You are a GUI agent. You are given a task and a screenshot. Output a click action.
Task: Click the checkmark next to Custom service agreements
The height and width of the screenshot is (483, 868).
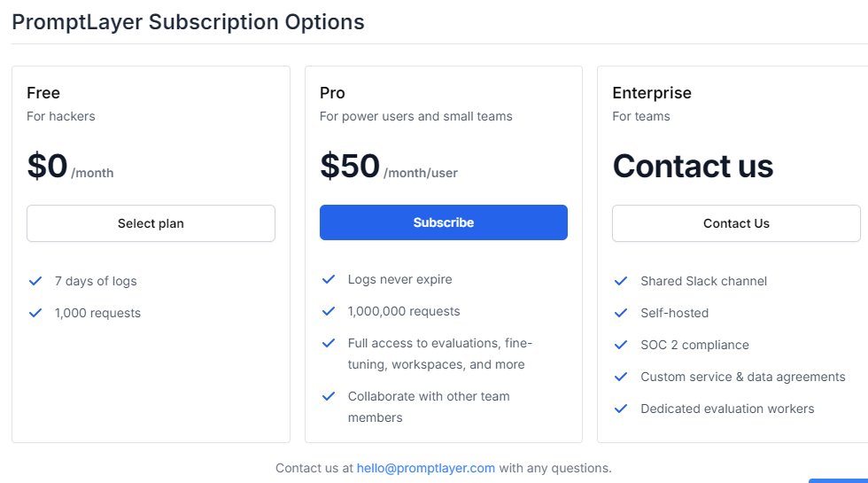point(621,377)
